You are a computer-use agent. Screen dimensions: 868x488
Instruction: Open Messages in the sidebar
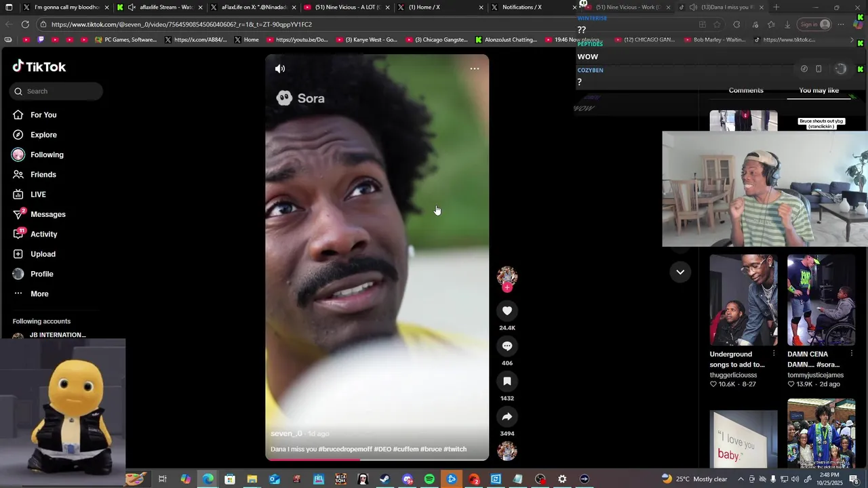[47, 214]
